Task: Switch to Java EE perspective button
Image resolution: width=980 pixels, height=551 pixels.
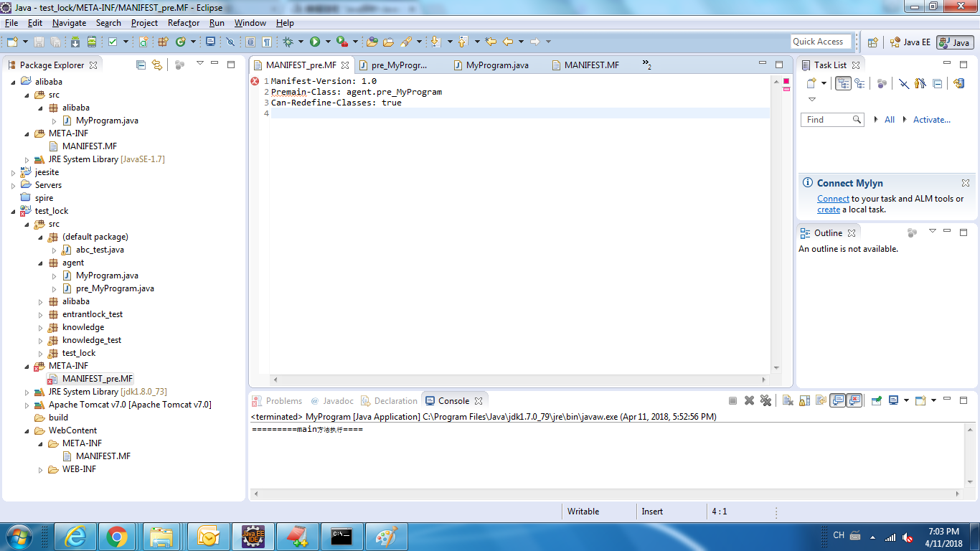Action: point(910,42)
